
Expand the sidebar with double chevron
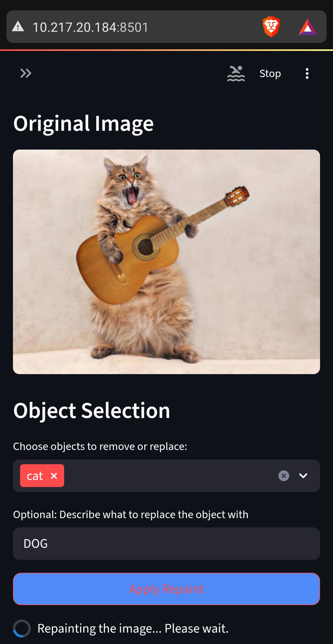point(26,73)
